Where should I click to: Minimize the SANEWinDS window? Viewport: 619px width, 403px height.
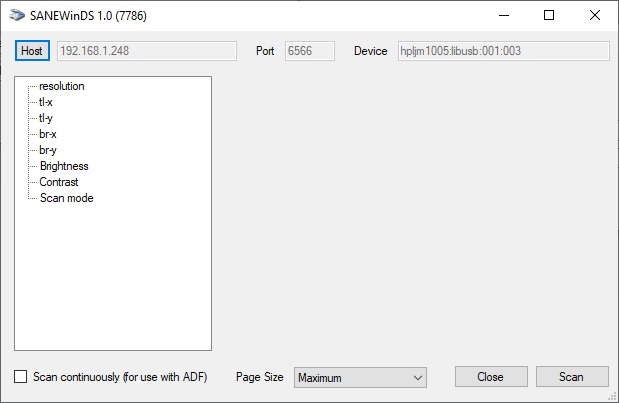tap(502, 16)
